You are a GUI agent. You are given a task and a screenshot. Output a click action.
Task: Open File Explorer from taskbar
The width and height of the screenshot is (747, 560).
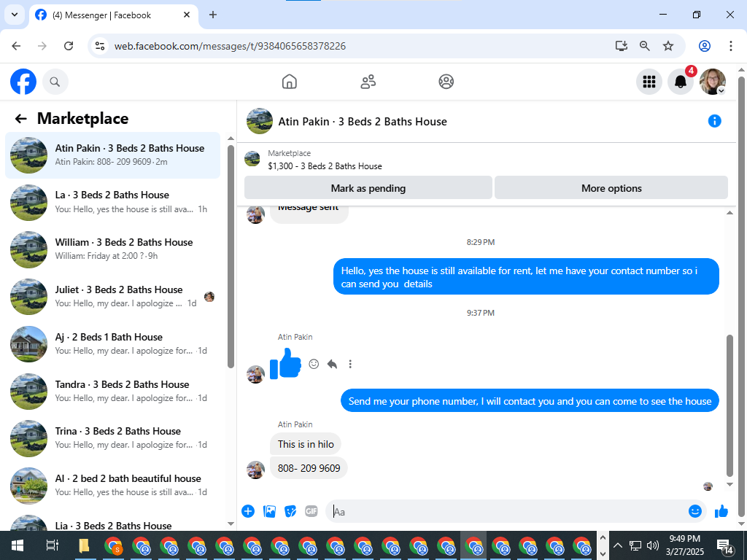(x=84, y=545)
